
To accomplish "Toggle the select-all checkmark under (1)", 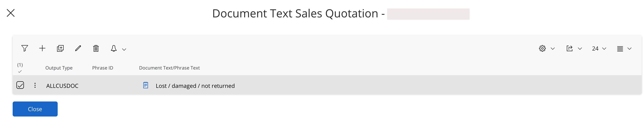I will coord(20,72).
